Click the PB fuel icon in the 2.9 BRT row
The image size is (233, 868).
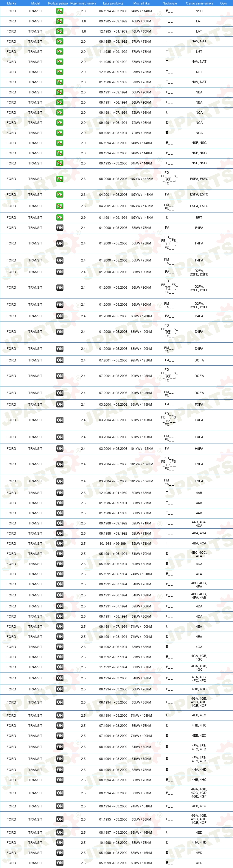[x=60, y=218]
